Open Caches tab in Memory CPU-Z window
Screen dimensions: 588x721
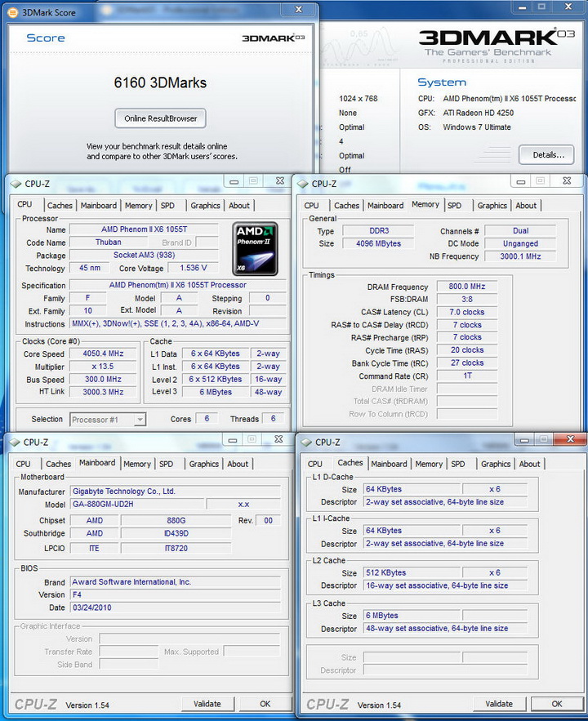pos(346,206)
